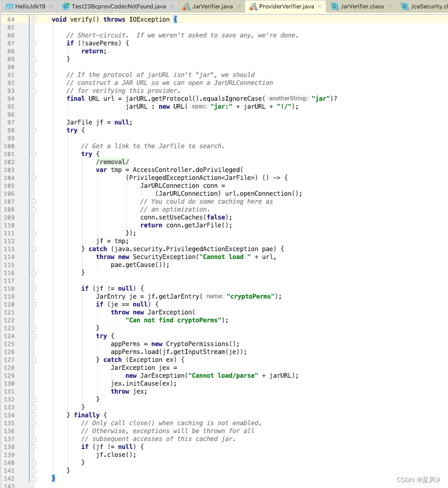Click the file icon on JarVerifier.java tab
448x488 pixels.
tap(186, 6)
